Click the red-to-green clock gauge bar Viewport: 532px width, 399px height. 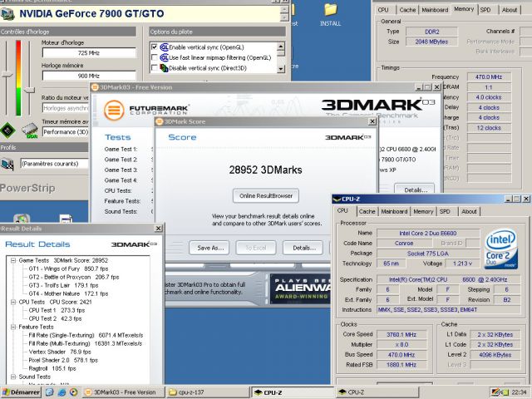[x=18, y=78]
